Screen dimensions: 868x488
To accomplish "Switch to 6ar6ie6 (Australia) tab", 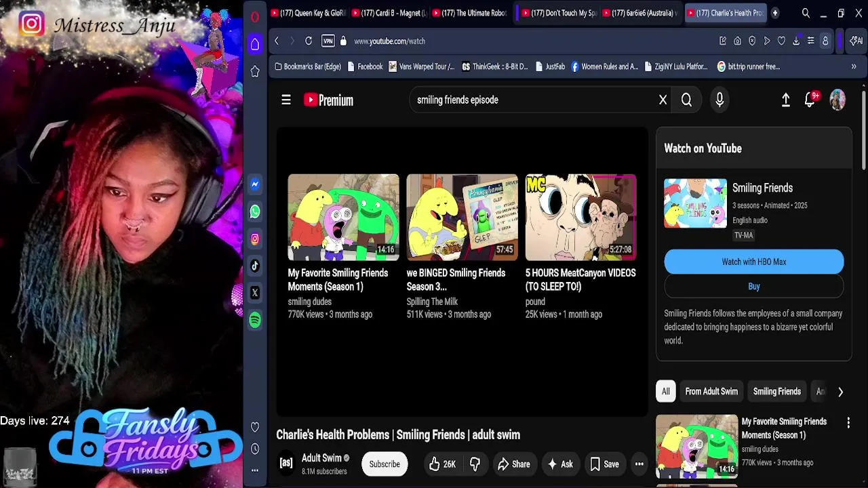I will coord(639,13).
